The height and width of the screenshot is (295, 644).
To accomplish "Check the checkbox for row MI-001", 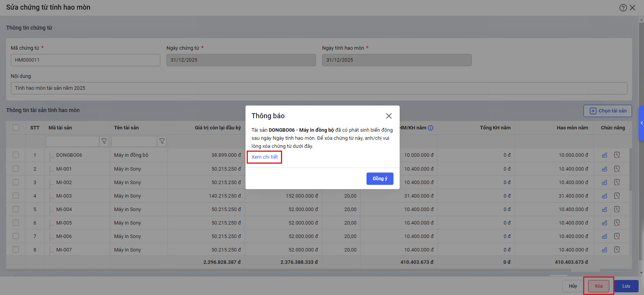I will (x=16, y=169).
